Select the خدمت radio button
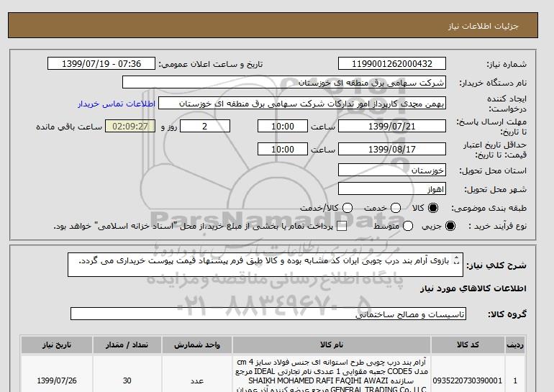554x392 pixels. pyautogui.click(x=396, y=208)
